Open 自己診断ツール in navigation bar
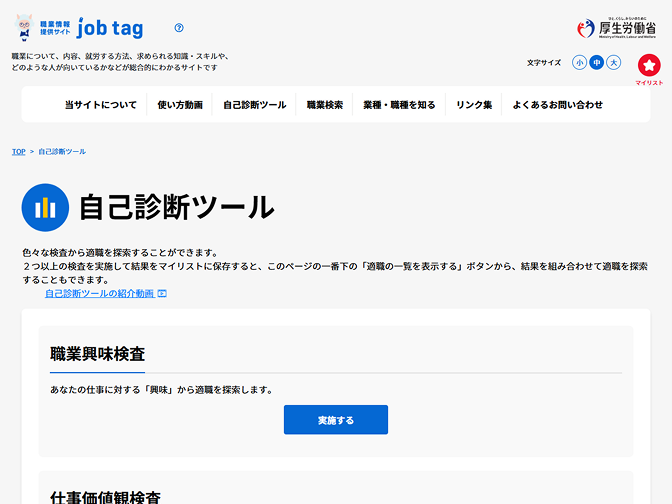 click(255, 105)
